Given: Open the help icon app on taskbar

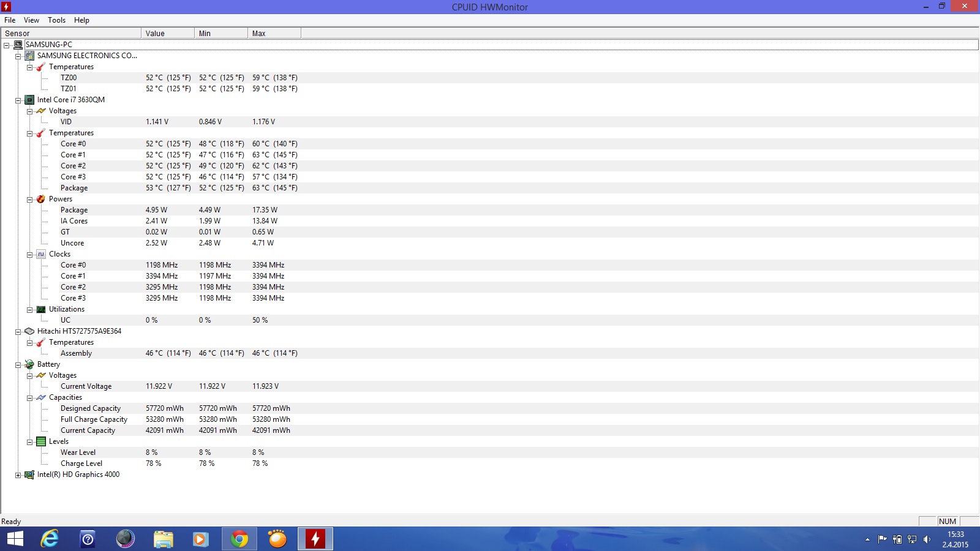Looking at the screenshot, I should click(x=88, y=539).
